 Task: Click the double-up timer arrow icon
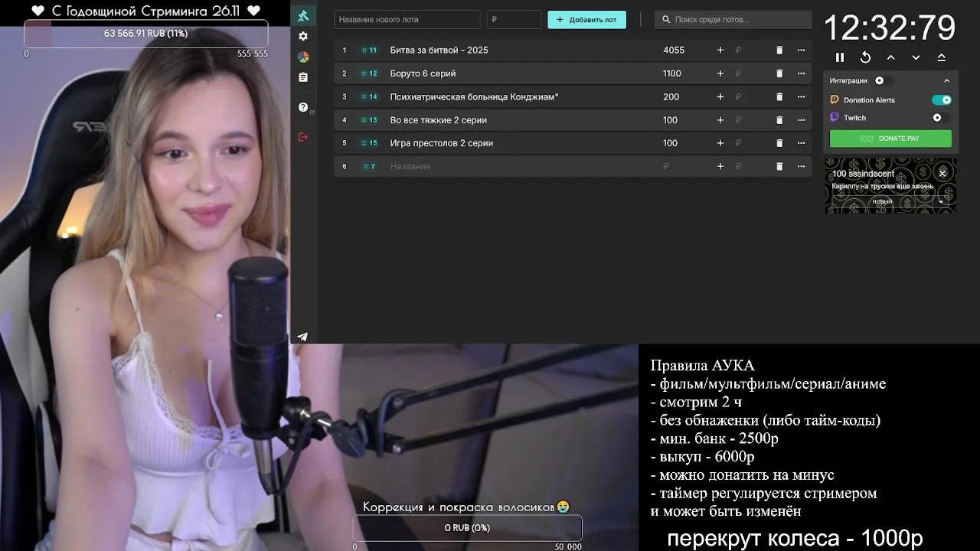tap(941, 57)
